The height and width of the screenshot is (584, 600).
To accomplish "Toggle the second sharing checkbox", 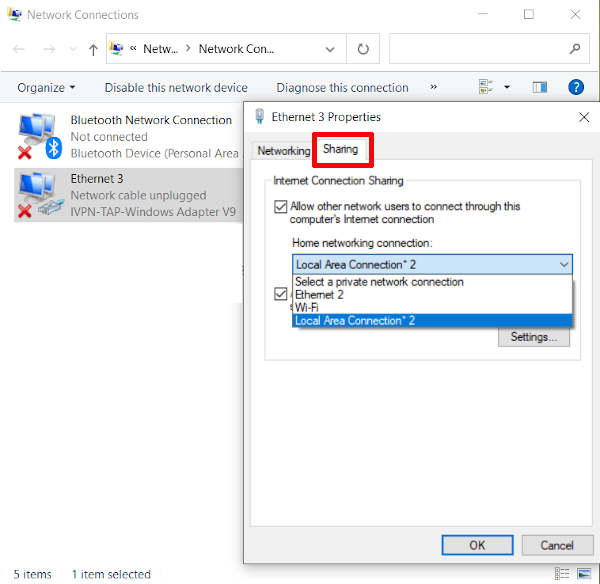I will (280, 294).
